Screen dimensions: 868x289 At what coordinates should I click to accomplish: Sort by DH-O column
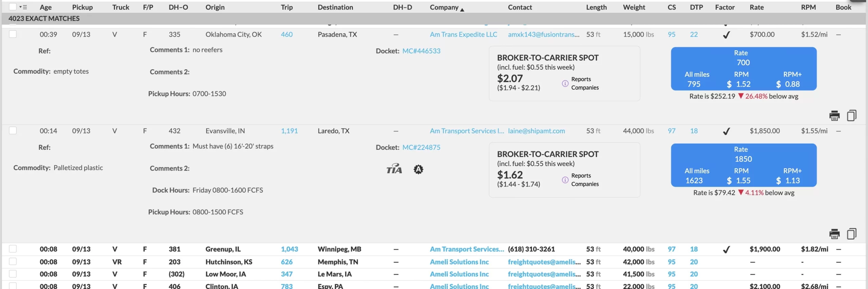point(178,7)
